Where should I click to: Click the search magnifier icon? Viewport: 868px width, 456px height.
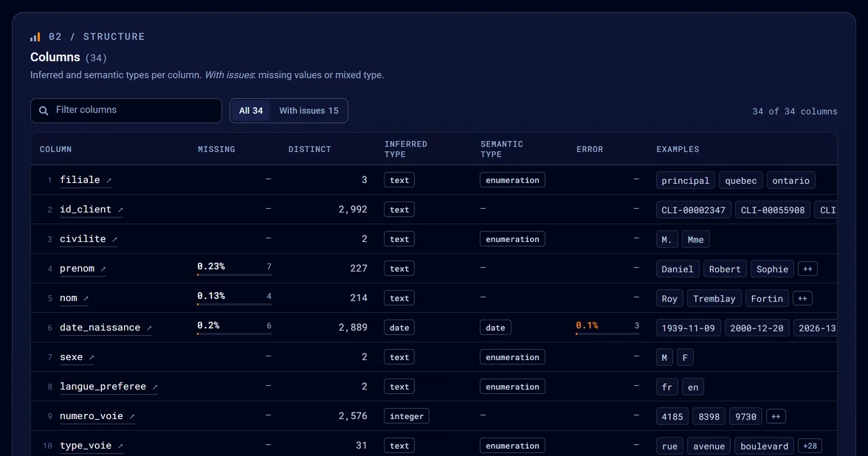[44, 111]
